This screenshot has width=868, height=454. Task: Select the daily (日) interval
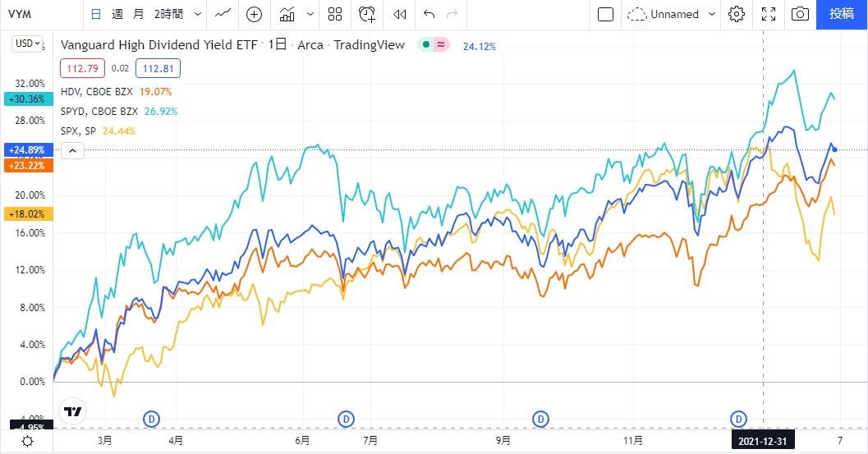point(96,15)
